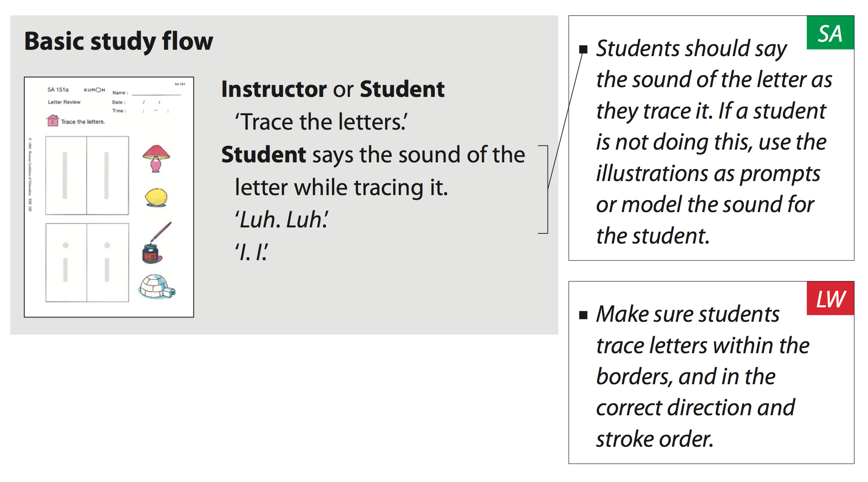Click the bold "Instructor" word
This screenshot has width=868, height=482.
pos(274,89)
